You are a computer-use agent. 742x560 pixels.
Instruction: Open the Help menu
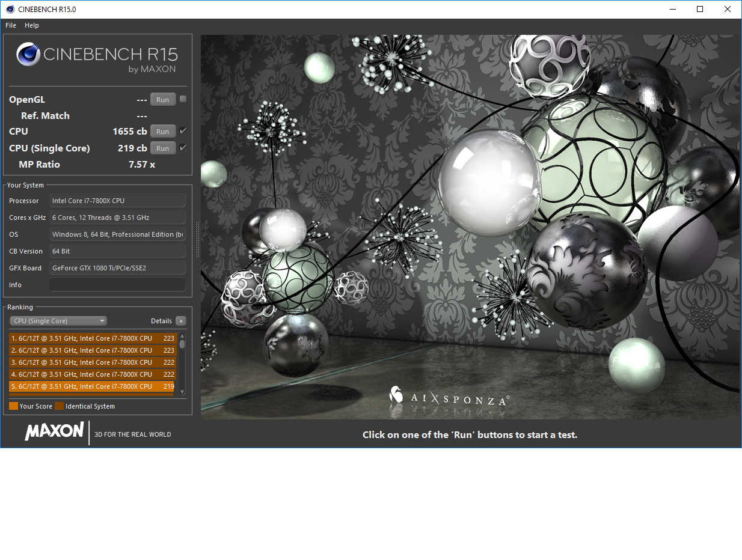pos(32,25)
